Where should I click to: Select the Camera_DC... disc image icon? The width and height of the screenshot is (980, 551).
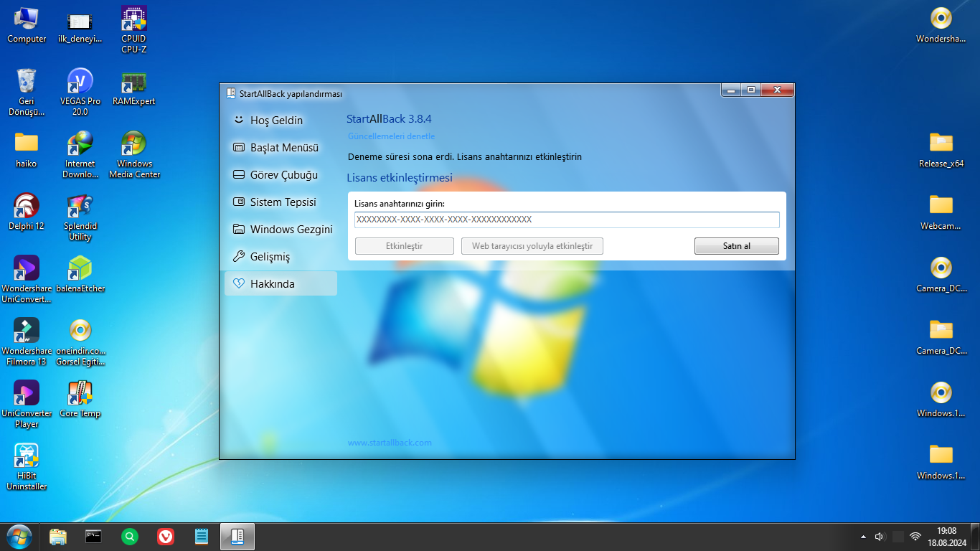(x=941, y=274)
